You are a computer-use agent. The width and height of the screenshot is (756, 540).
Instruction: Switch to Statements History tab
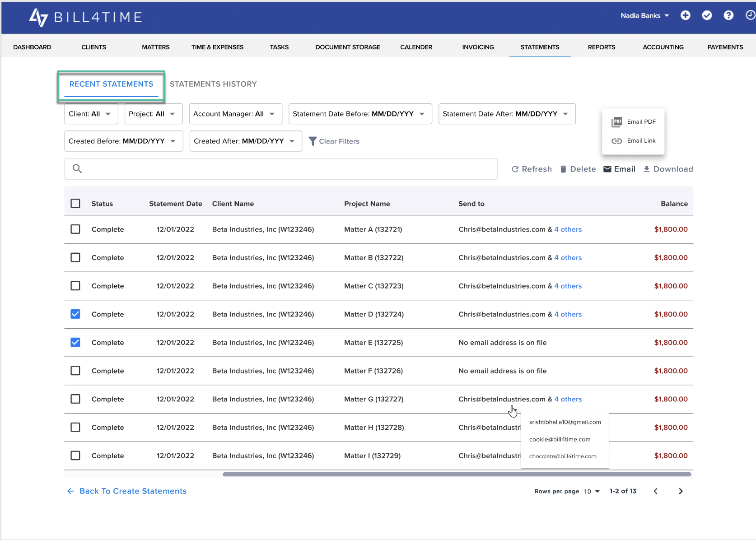(213, 84)
